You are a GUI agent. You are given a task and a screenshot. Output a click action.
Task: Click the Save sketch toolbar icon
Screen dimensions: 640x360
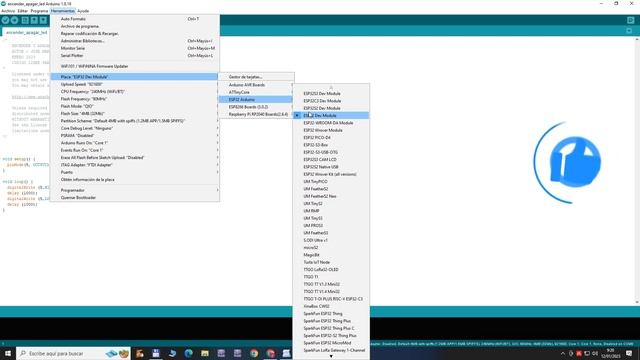click(43, 20)
